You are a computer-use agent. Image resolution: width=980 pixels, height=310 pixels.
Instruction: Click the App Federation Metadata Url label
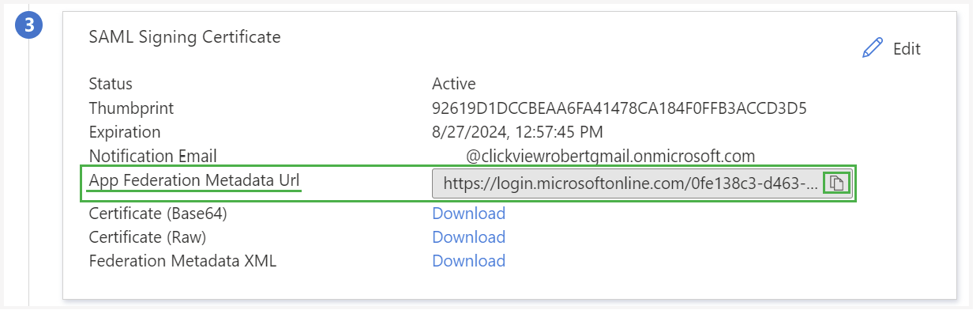click(195, 180)
